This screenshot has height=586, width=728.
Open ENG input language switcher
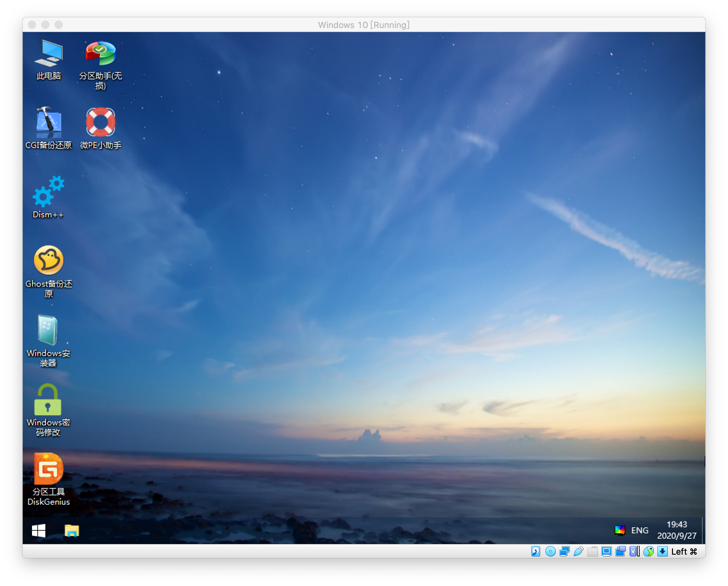pyautogui.click(x=640, y=530)
